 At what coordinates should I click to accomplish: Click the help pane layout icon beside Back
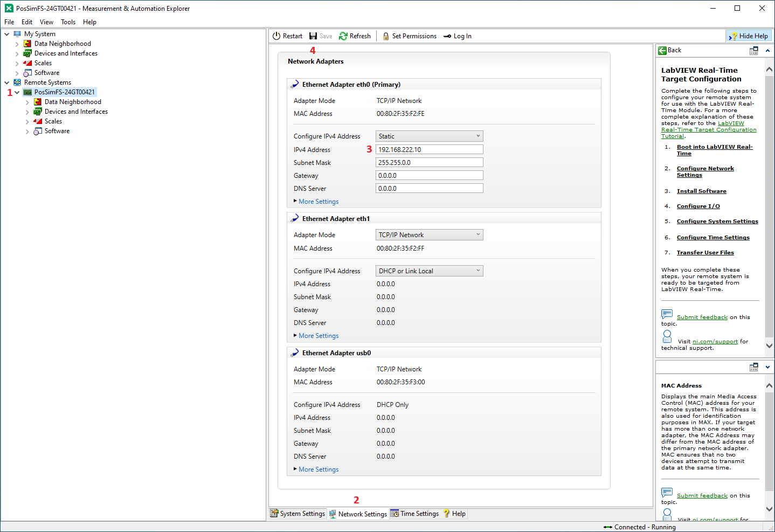click(754, 51)
